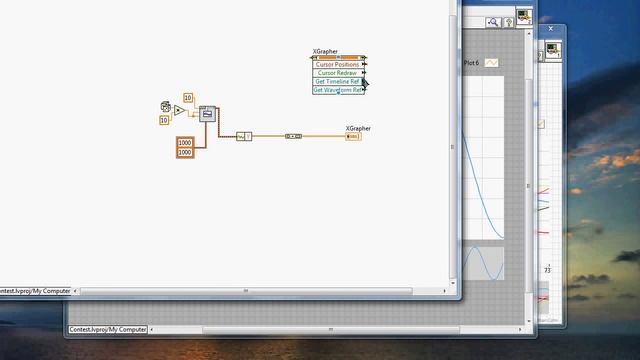Click the blue curve graph in back window
Viewport: 640px width, 360px height.
tap(484, 158)
